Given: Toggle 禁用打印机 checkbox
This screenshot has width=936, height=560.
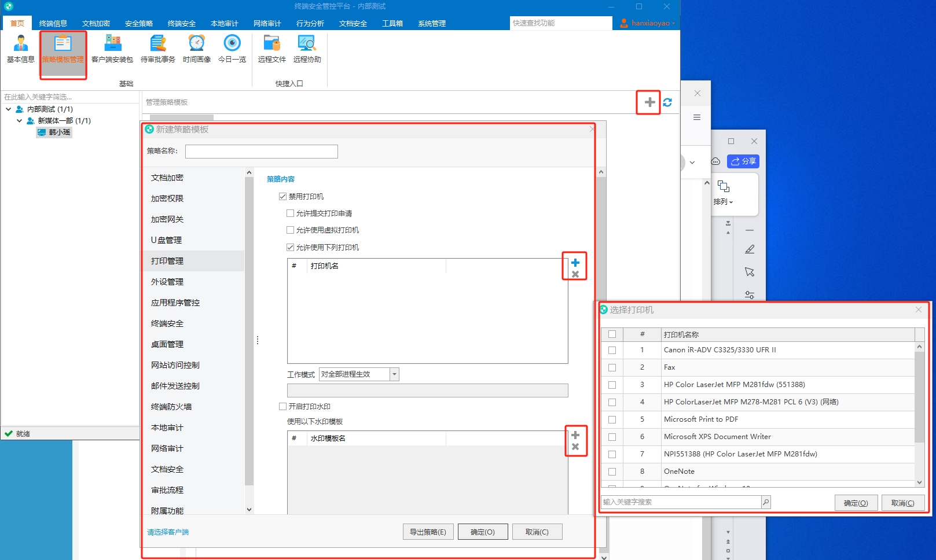Looking at the screenshot, I should [x=282, y=197].
